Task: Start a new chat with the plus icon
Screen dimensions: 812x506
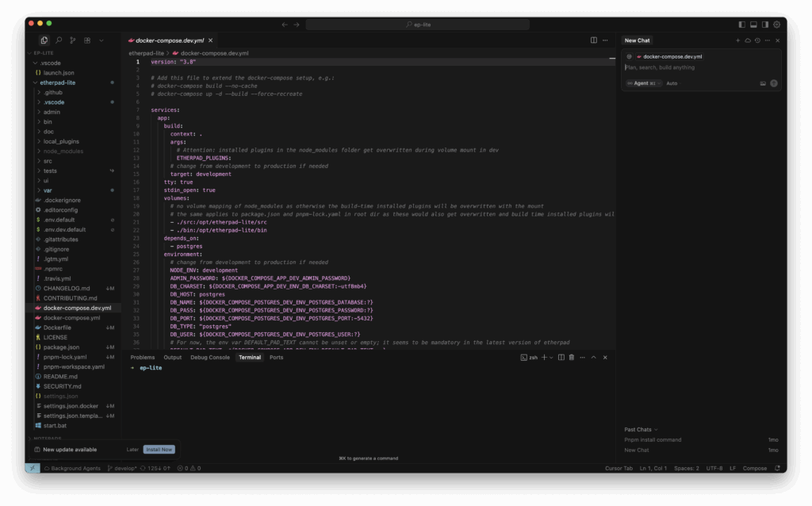Action: (x=737, y=40)
